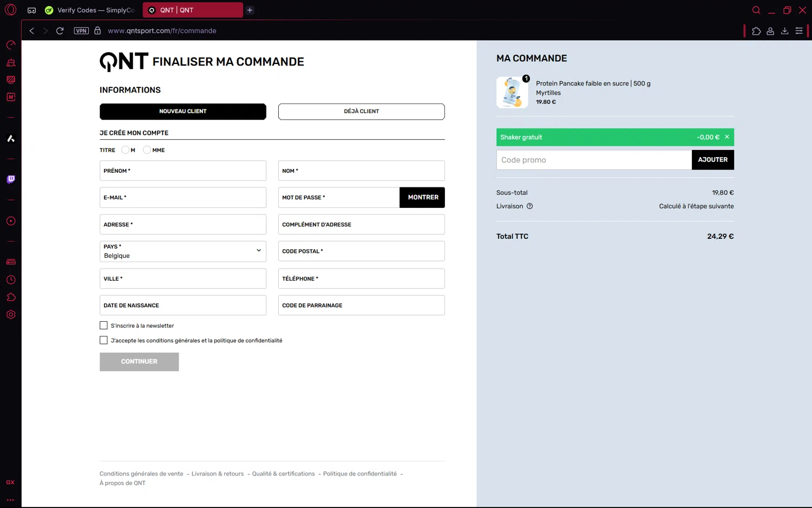Open the Twitch sidebar panel
This screenshot has width=812, height=508.
[11, 179]
